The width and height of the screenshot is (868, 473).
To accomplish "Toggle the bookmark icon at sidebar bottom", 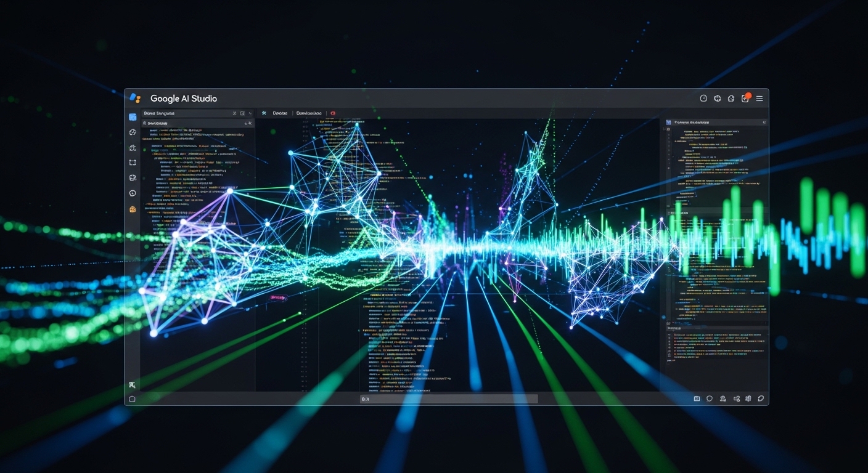I will 132,384.
